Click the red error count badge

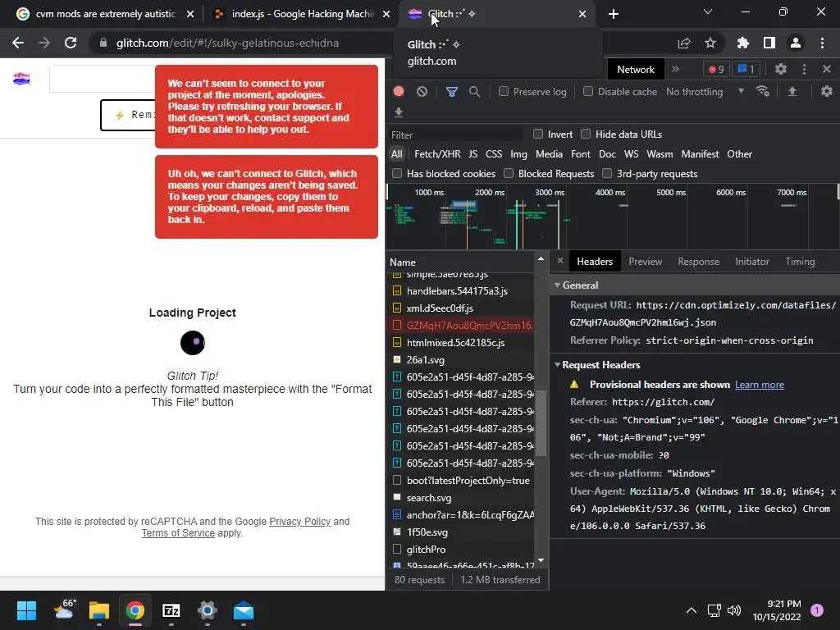[x=716, y=69]
